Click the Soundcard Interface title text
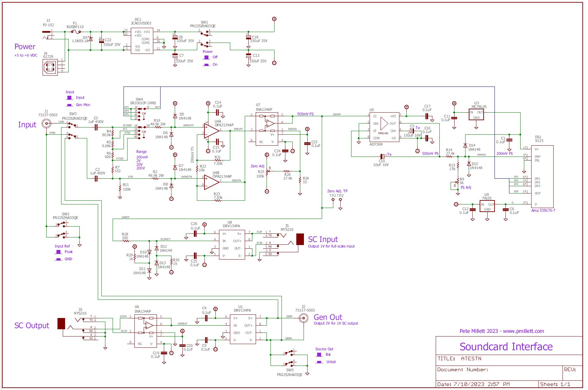Screen dimensions: 588x390 pyautogui.click(x=506, y=346)
